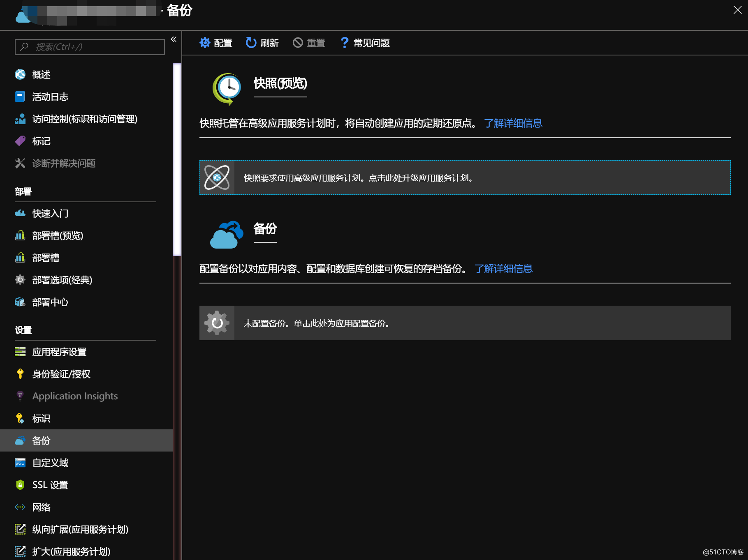Open 部署槽 menu item without preview
The height and width of the screenshot is (560, 748).
pyautogui.click(x=86, y=258)
